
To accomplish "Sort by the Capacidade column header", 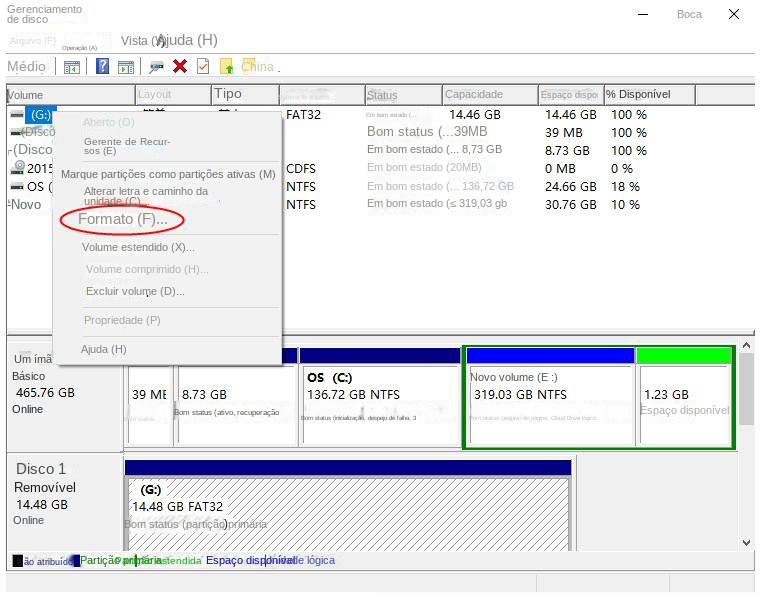I will coord(491,95).
